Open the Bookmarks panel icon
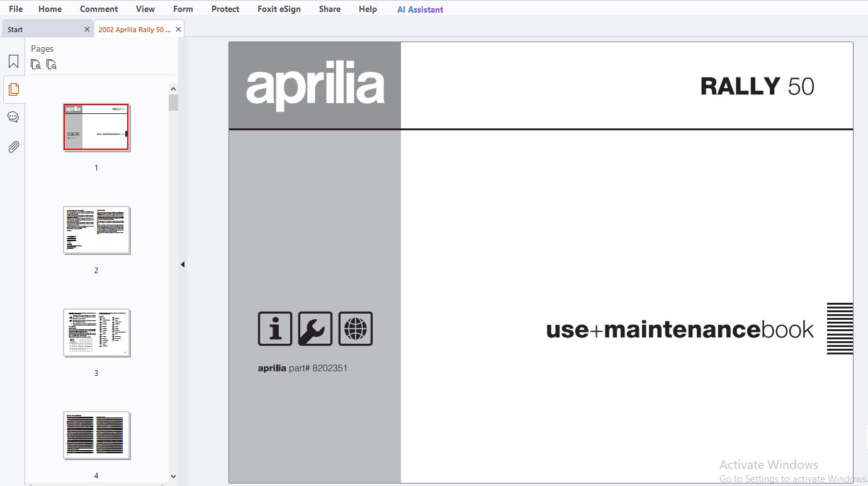 point(13,62)
